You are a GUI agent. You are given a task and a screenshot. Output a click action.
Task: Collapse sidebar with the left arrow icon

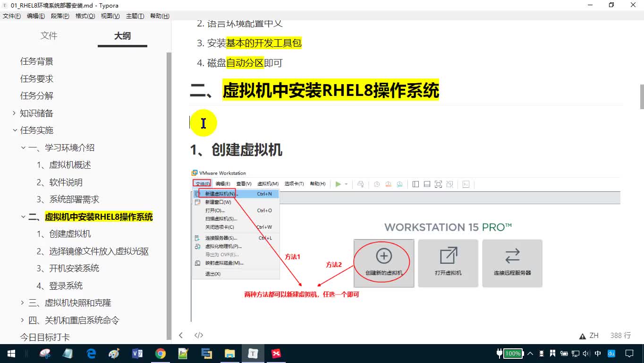(181, 335)
